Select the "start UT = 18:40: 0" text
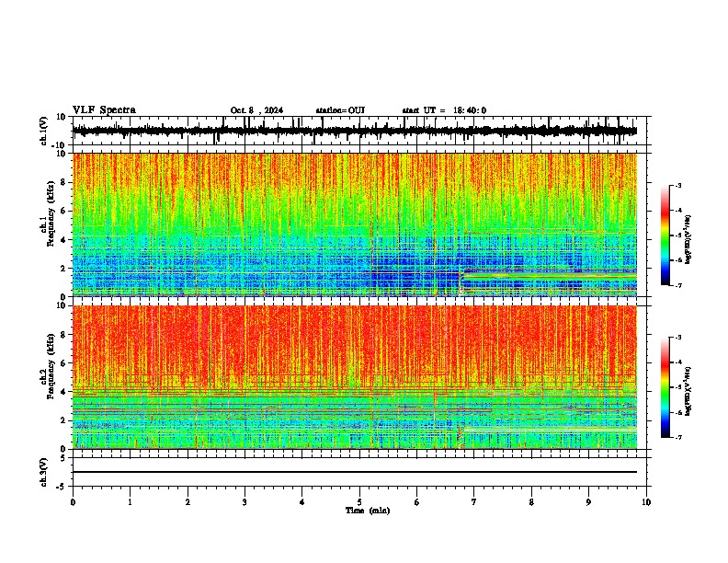The height and width of the screenshot is (563, 728). pyautogui.click(x=444, y=110)
